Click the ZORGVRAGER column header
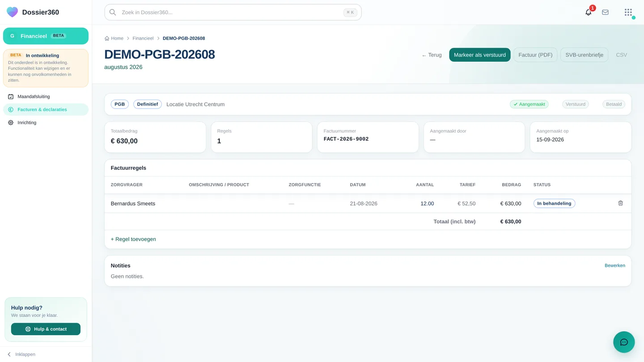This screenshot has width=644, height=362. pos(127,185)
